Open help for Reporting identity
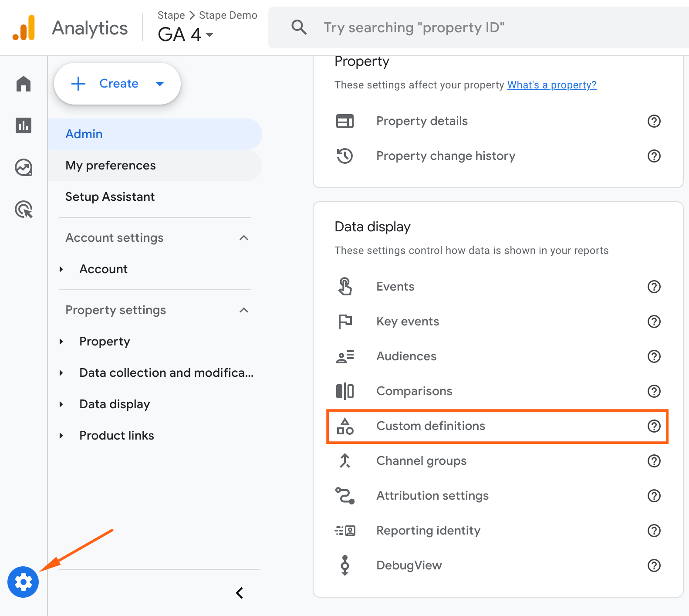689x616 pixels. click(654, 531)
